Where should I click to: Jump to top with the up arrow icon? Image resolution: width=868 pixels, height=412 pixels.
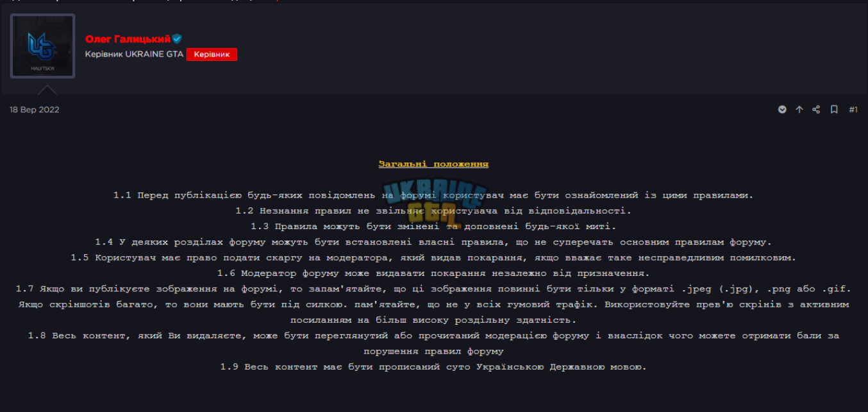(799, 110)
